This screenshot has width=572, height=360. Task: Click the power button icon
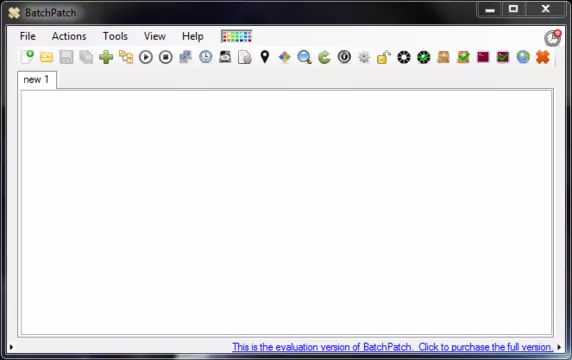coord(344,57)
